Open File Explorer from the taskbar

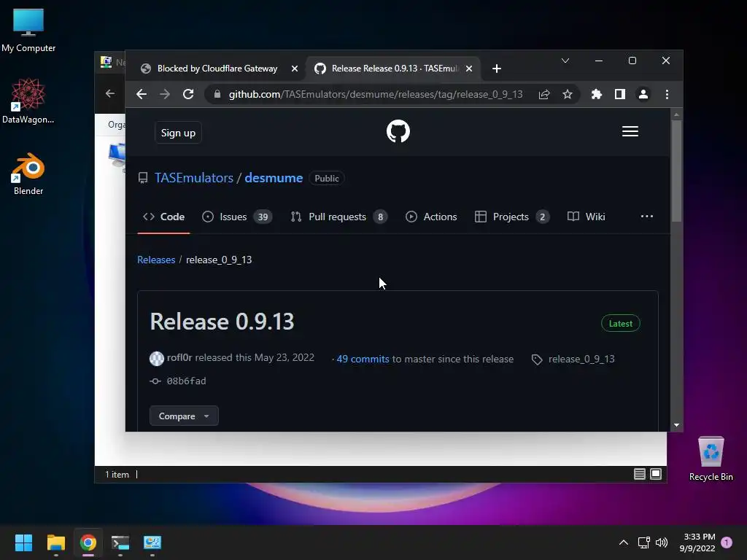pos(55,542)
